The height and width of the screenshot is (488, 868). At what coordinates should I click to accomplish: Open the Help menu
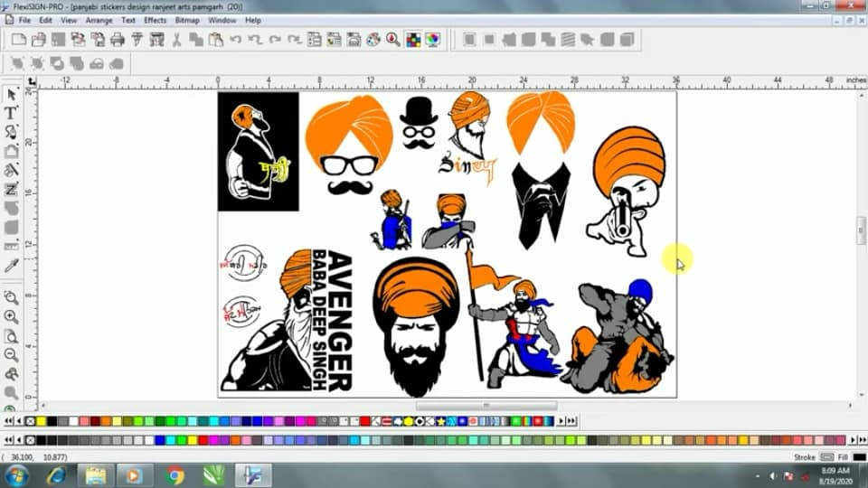(253, 21)
